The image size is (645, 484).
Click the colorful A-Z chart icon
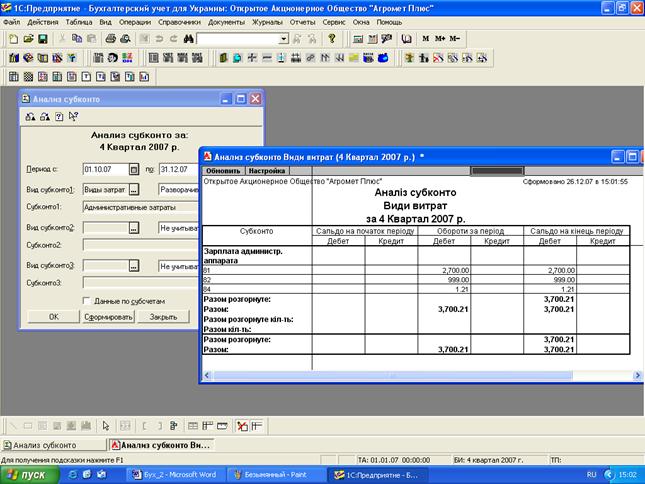[128, 58]
